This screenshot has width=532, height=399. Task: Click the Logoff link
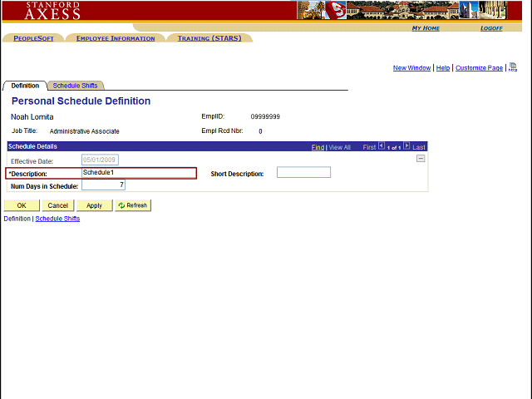491,28
